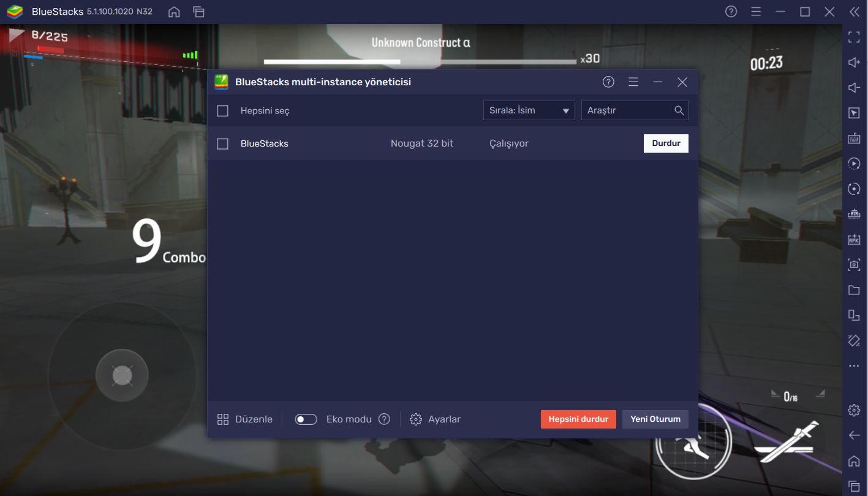Viewport: 868px width, 496px height.
Task: Tap the sword attack skill button in game
Action: tap(787, 443)
